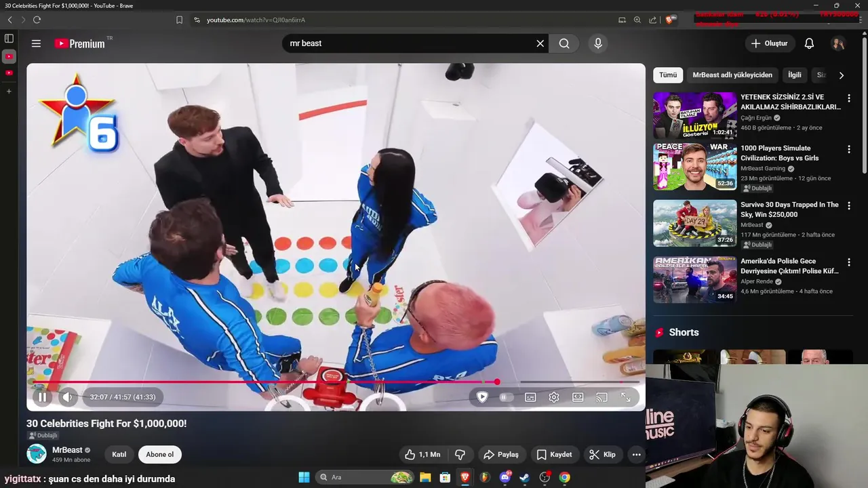Open more actions with the three dots beside Klip

tap(636, 455)
